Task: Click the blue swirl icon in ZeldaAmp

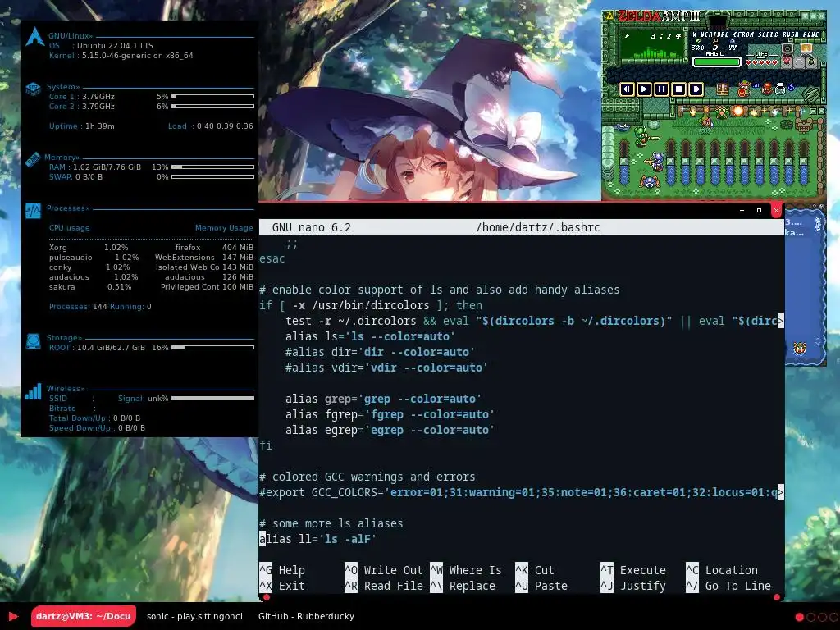Action: [791, 87]
